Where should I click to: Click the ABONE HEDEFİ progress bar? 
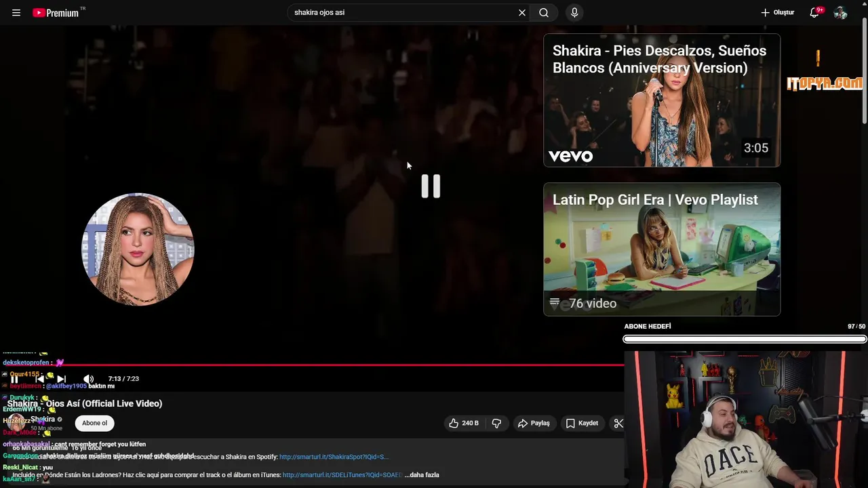(x=745, y=339)
